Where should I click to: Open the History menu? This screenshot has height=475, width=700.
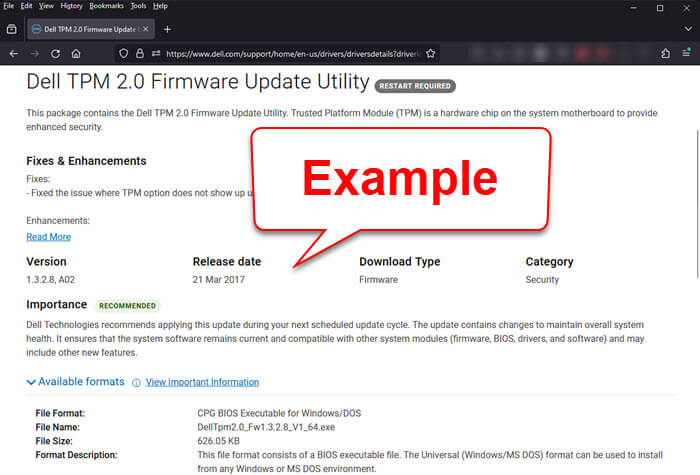pos(71,6)
